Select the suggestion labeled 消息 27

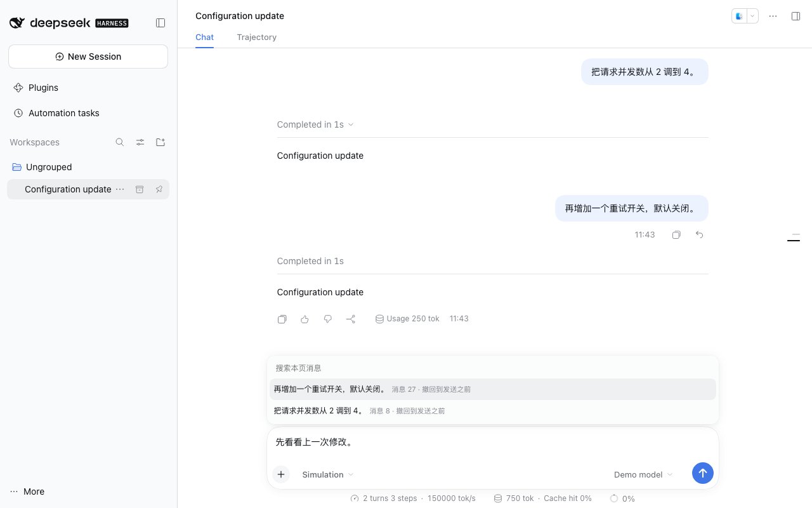coord(493,389)
